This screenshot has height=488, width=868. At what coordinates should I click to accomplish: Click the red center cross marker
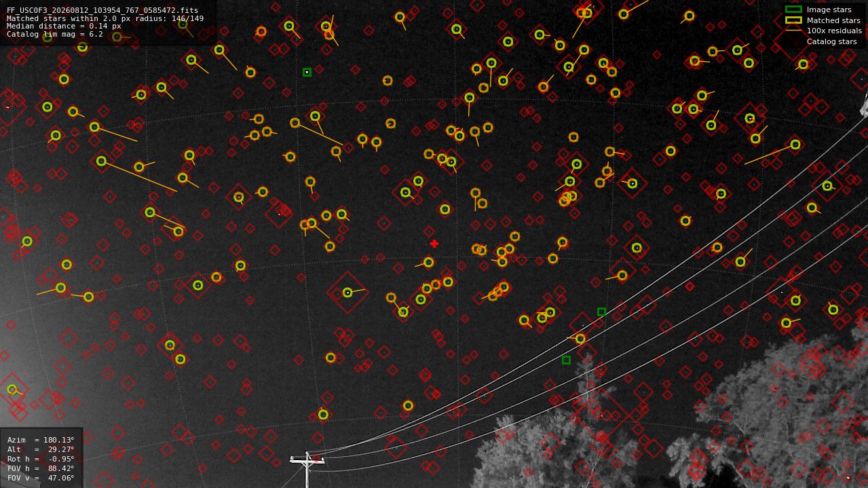click(x=434, y=244)
